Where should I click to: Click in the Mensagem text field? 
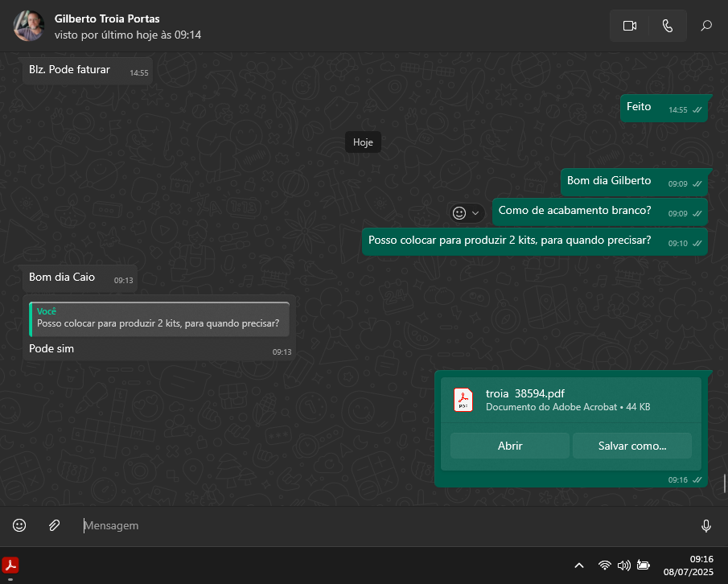[386, 525]
